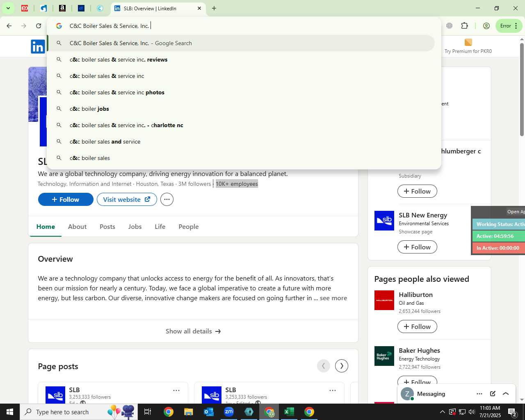Click the address bar search field
This screenshot has height=420, width=525.
click(244, 26)
